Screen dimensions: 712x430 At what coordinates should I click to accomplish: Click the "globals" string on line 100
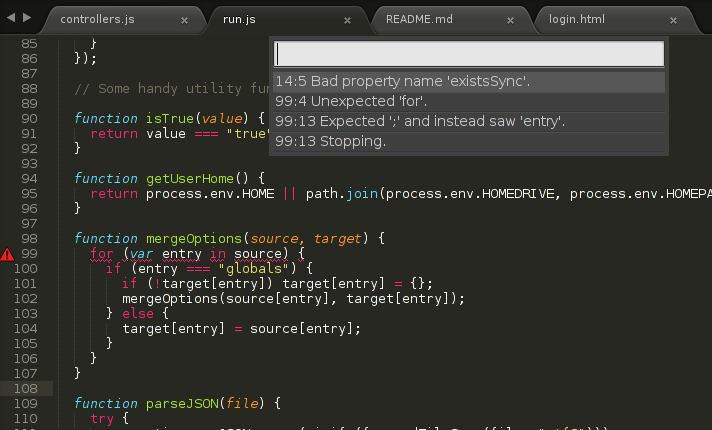coord(253,269)
